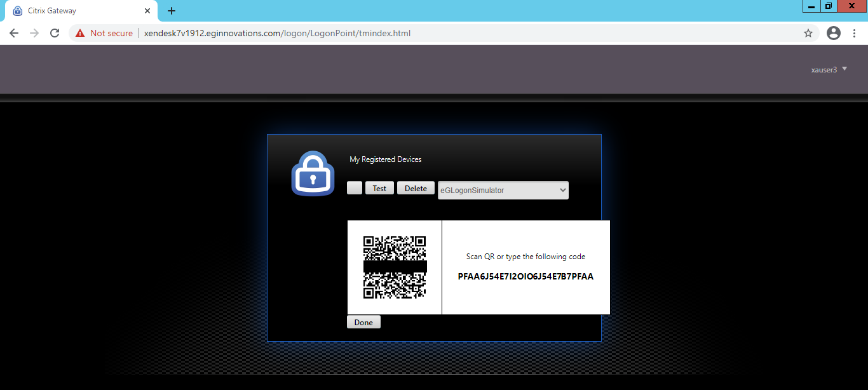Restore down the browser window
Screen dimensions: 868x390
(x=829, y=6)
